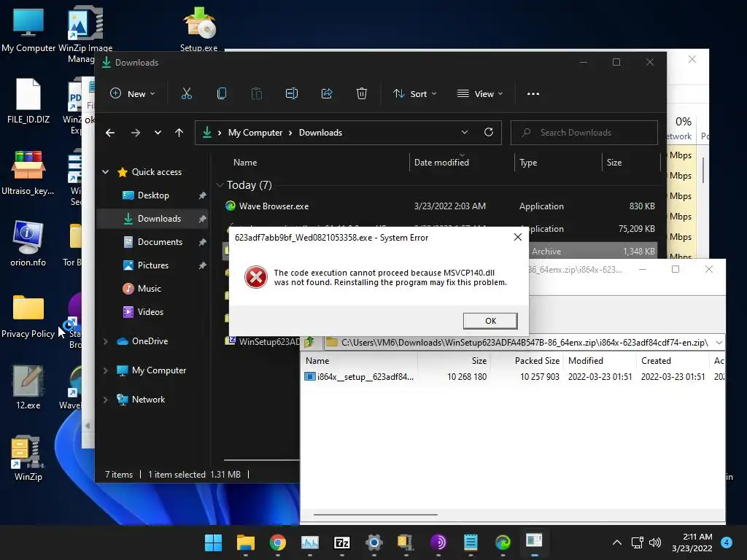747x560 pixels.
Task: Collapse the Today (7) group
Action: pyautogui.click(x=220, y=184)
